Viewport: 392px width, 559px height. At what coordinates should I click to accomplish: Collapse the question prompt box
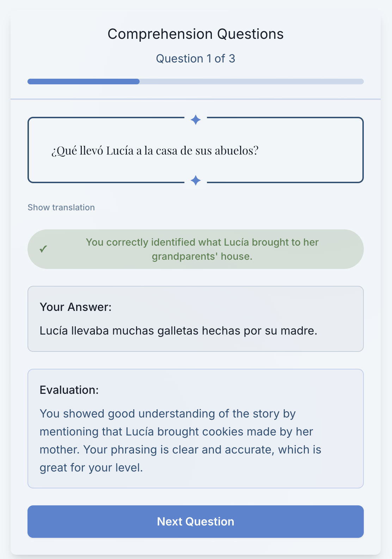196,150
